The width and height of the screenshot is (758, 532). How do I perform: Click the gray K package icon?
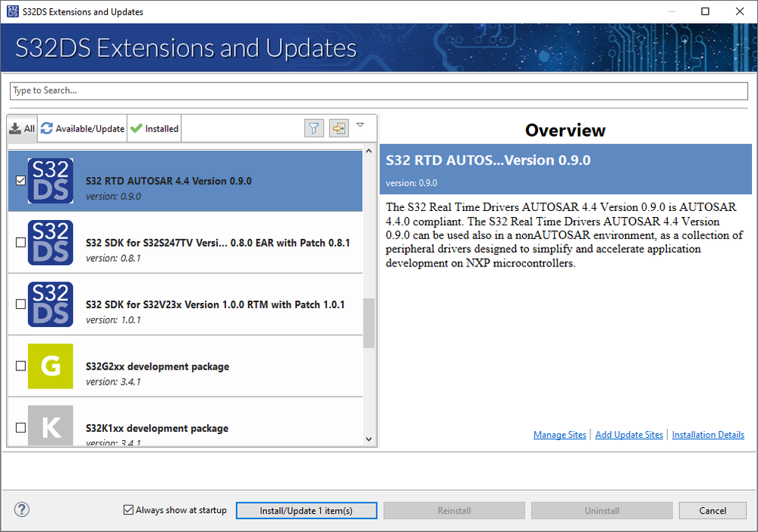coord(50,426)
